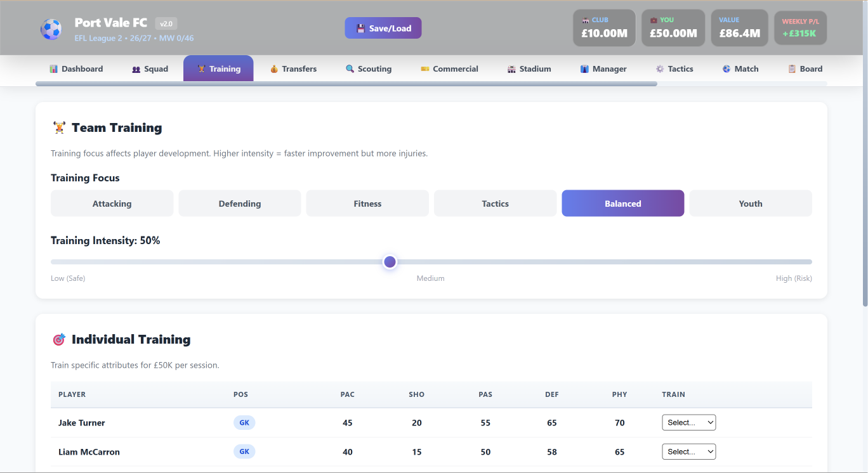Click the Squad people icon
The width and height of the screenshot is (868, 473).
[136, 69]
